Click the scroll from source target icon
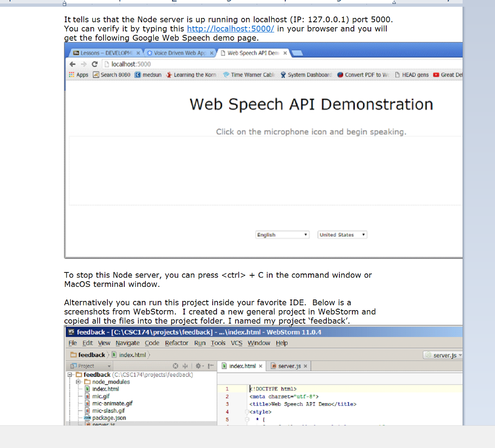Screen dimensions: 495x448 tap(175, 366)
